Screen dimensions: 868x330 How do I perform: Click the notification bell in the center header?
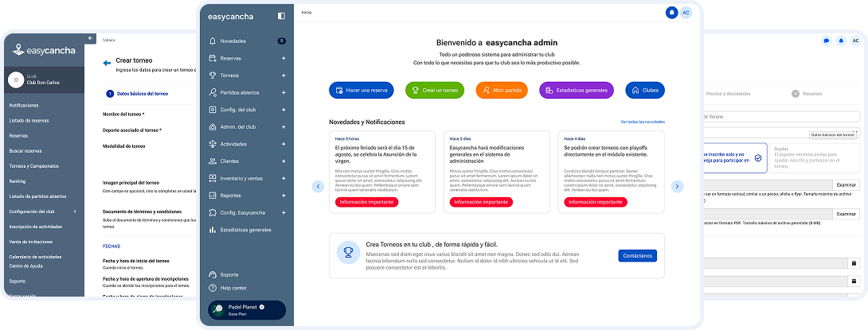[x=672, y=13]
